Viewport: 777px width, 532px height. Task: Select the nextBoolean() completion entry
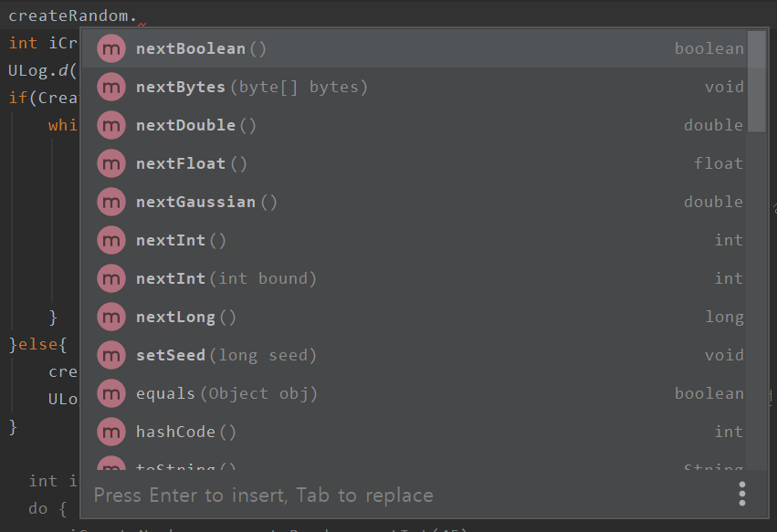201,48
